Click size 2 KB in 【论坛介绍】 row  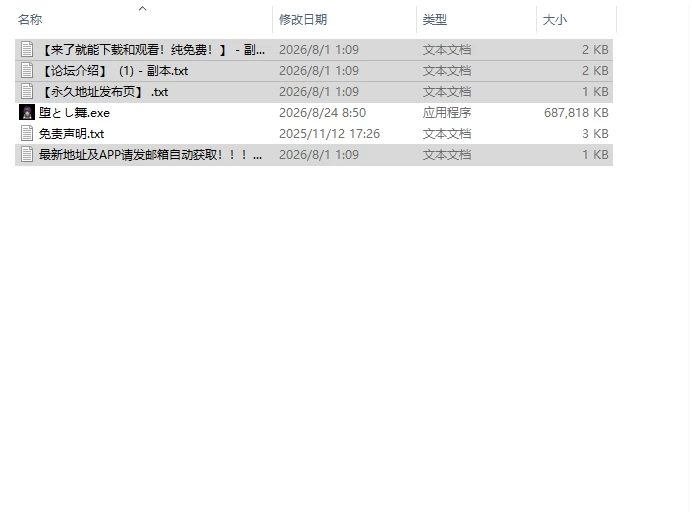tap(595, 71)
